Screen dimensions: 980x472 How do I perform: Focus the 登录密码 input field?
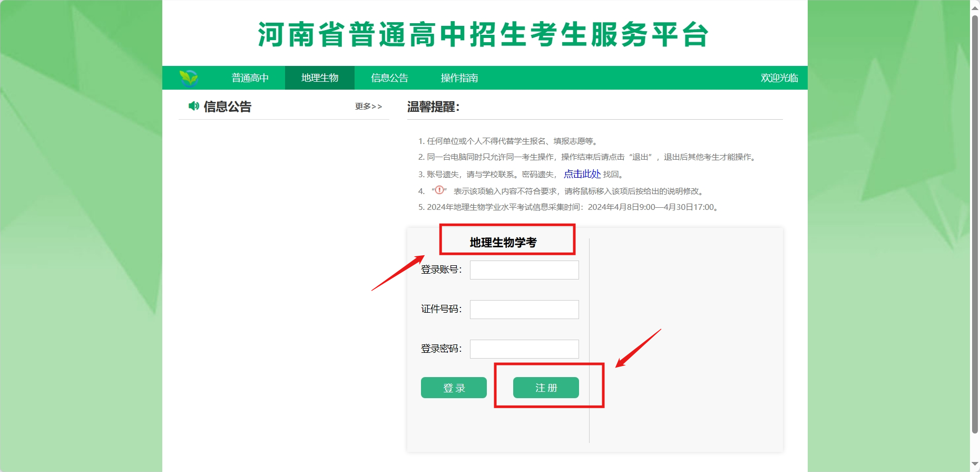524,349
